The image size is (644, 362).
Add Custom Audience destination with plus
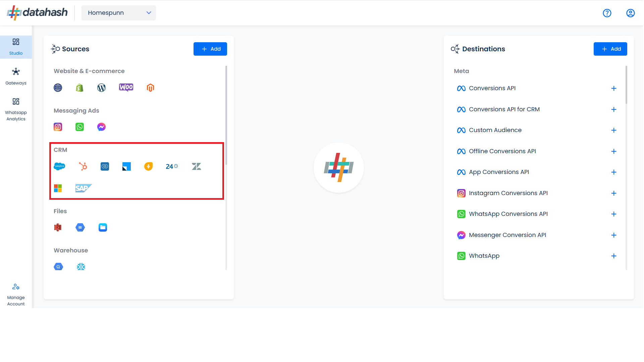pos(614,130)
